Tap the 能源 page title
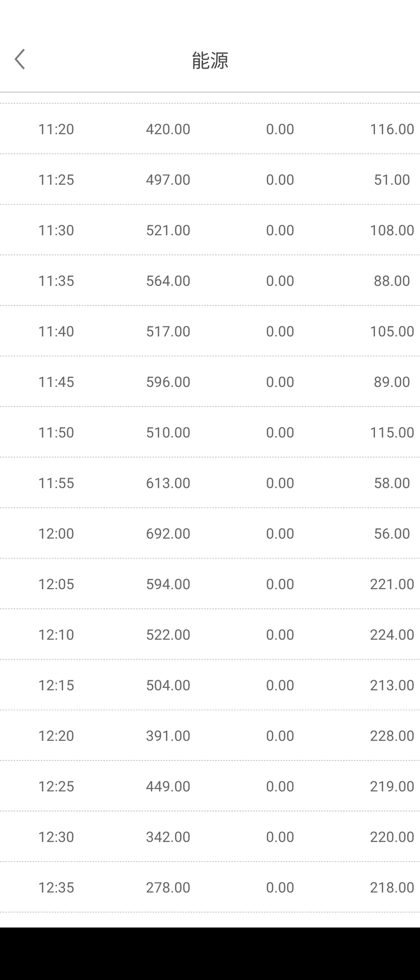 click(x=210, y=60)
